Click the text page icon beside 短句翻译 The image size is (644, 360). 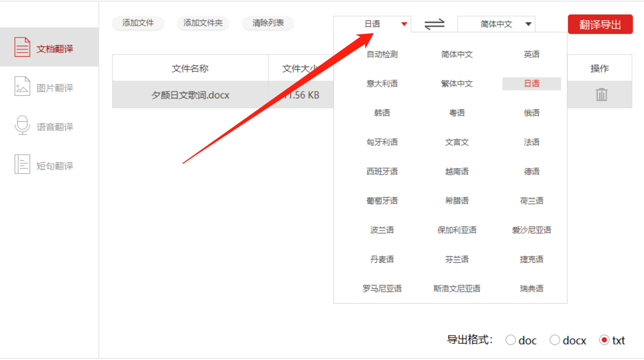[22, 164]
